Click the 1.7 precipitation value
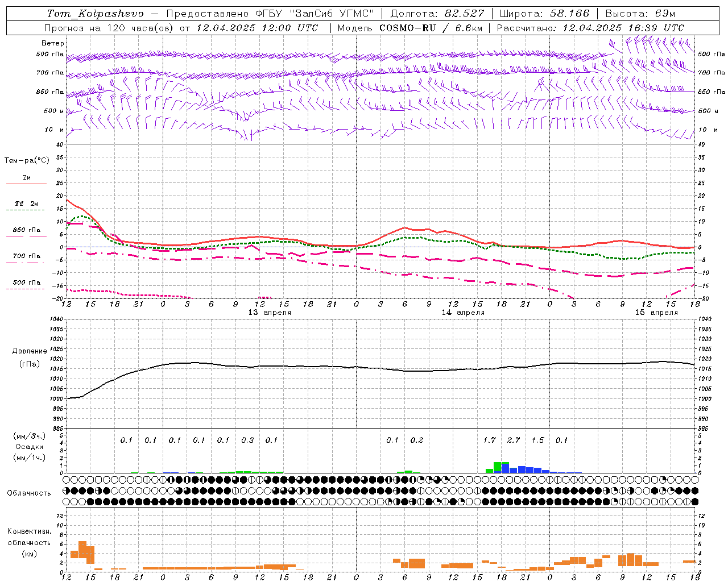This screenshot has width=728, height=582. click(489, 440)
